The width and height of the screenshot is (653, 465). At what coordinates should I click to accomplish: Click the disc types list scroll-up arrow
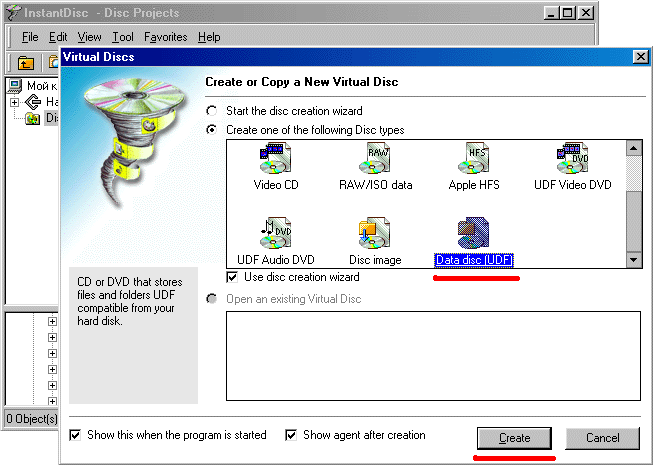[634, 148]
